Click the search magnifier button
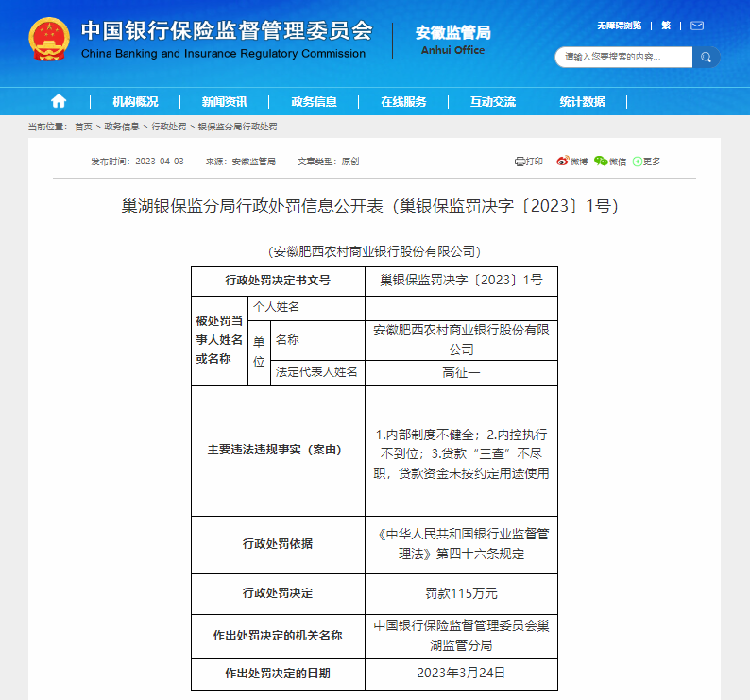The width and height of the screenshot is (750, 700). point(706,58)
